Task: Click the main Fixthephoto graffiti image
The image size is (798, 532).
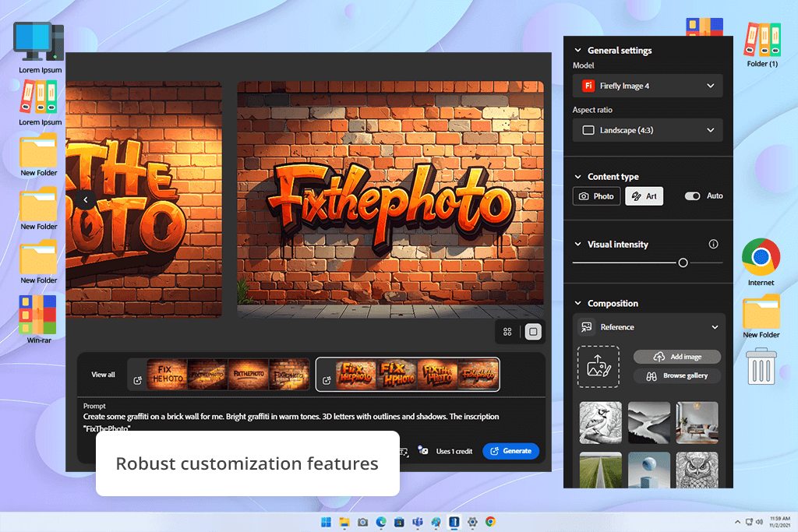Action: (x=390, y=199)
